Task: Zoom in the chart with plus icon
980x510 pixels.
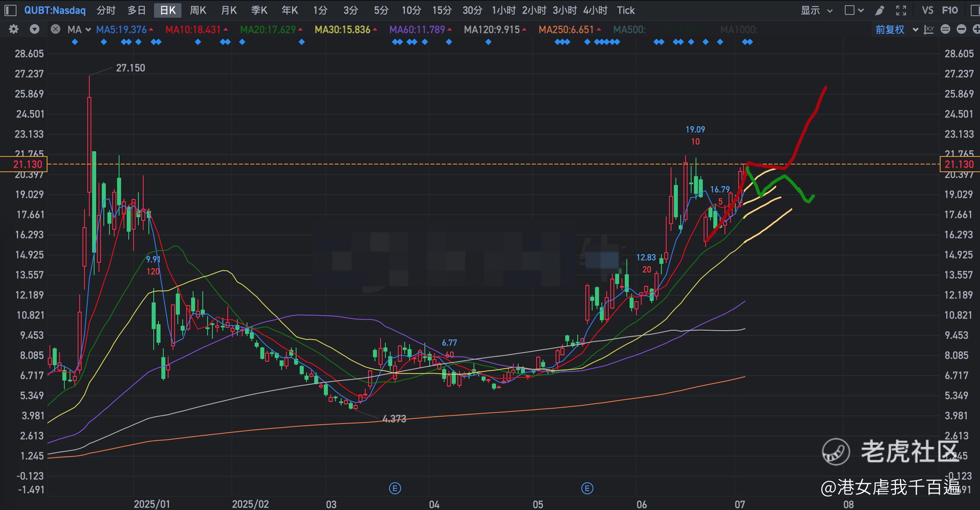Action: [x=976, y=29]
